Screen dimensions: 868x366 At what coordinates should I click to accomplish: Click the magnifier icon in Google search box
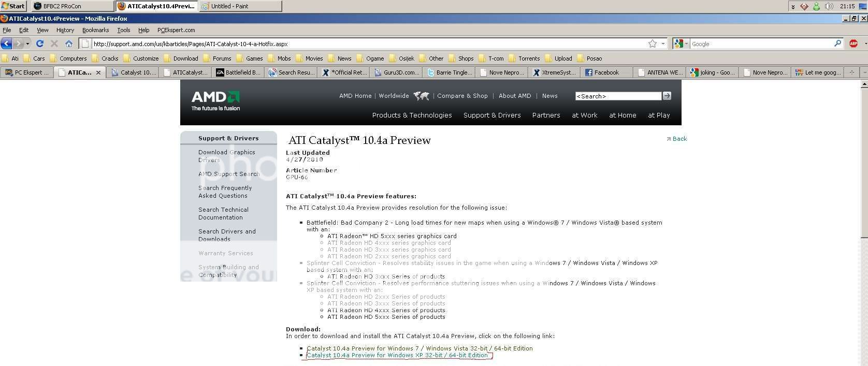pyautogui.click(x=837, y=43)
